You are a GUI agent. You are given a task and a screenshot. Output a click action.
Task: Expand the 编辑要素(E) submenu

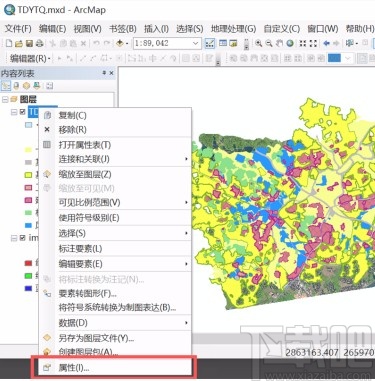(186, 264)
